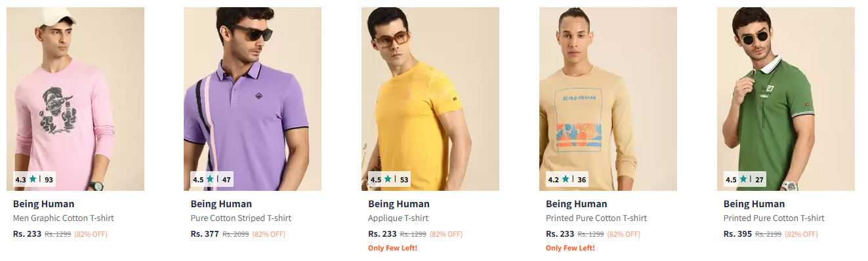
Task: Open the pink graphic T-shirt product image
Action: [x=75, y=99]
